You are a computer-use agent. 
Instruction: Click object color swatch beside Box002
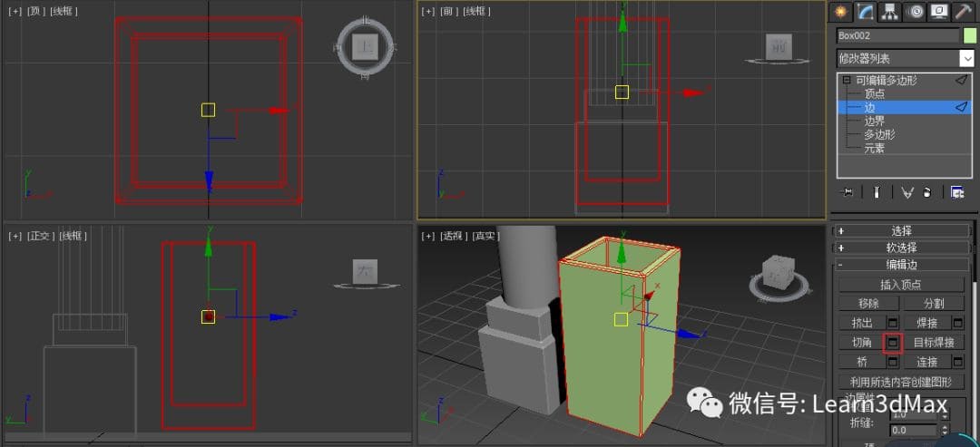[969, 35]
